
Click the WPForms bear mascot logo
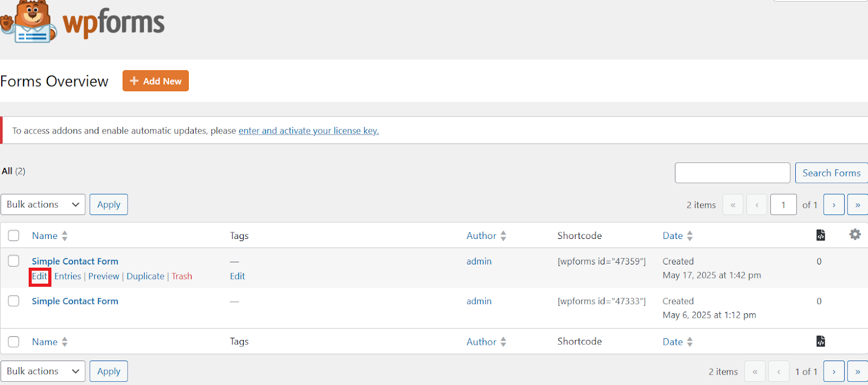(x=29, y=22)
